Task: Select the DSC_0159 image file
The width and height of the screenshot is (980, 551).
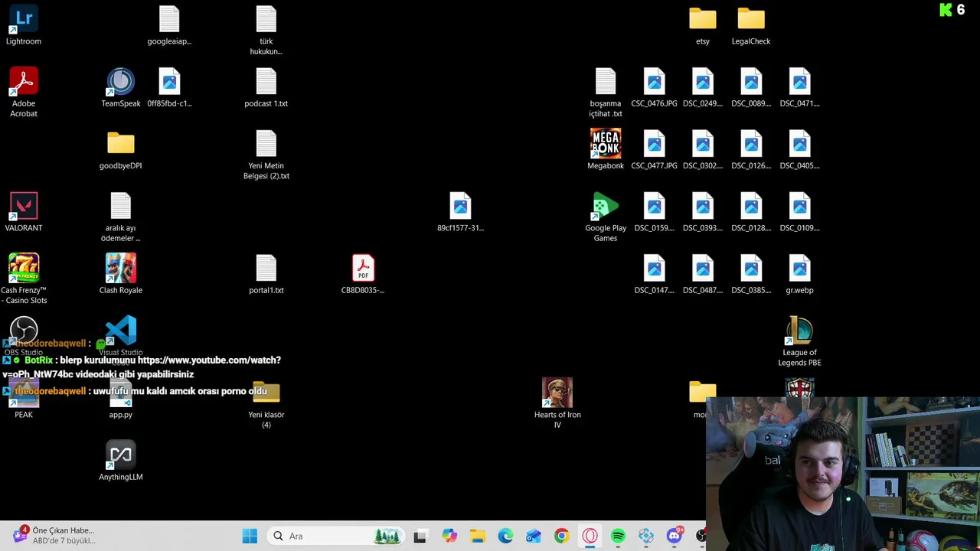Action: pos(655,212)
